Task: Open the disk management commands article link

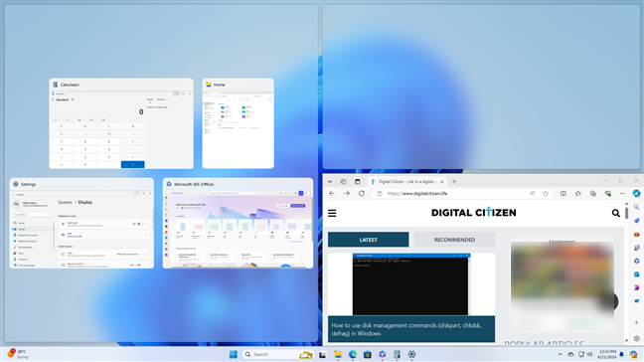Action: pyautogui.click(x=405, y=329)
